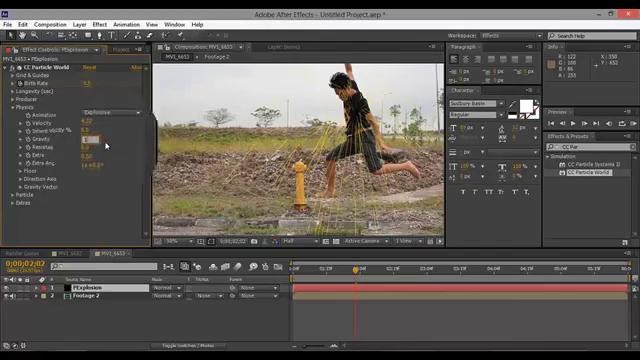
Task: Select the Eraser tool
Action: pos(149,36)
